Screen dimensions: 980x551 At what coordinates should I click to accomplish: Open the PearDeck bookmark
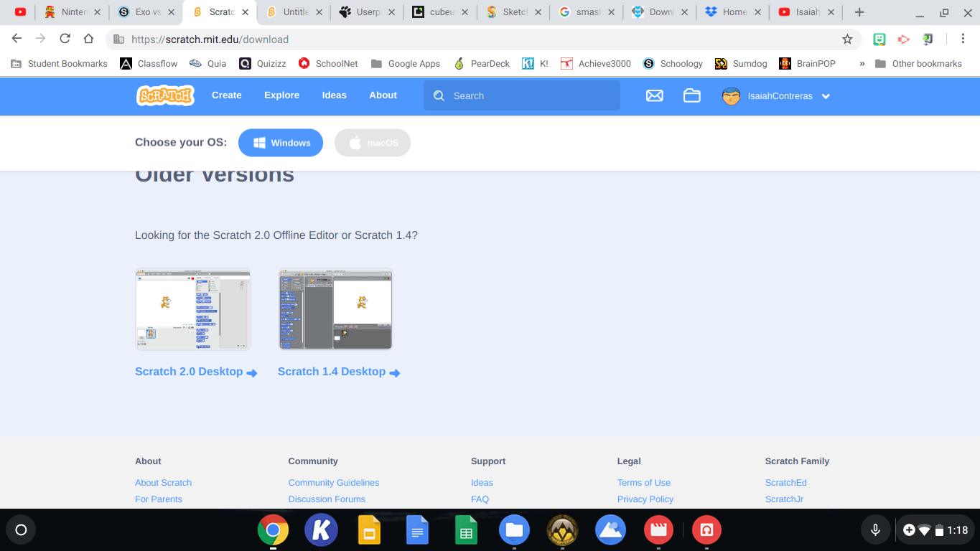tap(482, 64)
